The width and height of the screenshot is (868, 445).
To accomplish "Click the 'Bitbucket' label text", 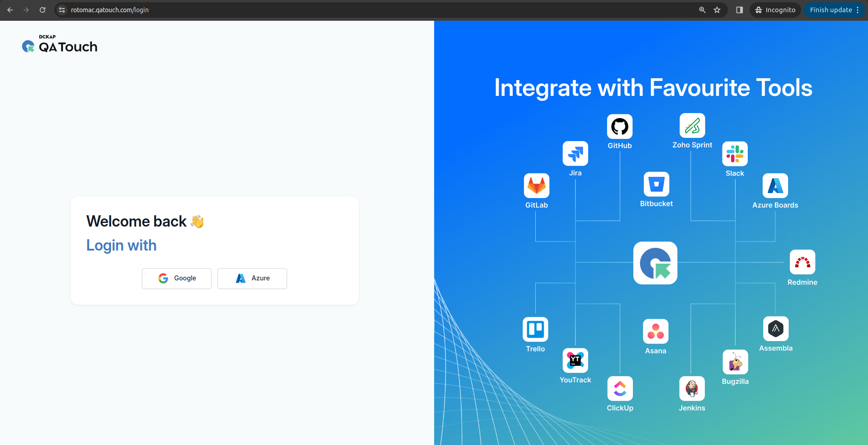I will pyautogui.click(x=656, y=204).
